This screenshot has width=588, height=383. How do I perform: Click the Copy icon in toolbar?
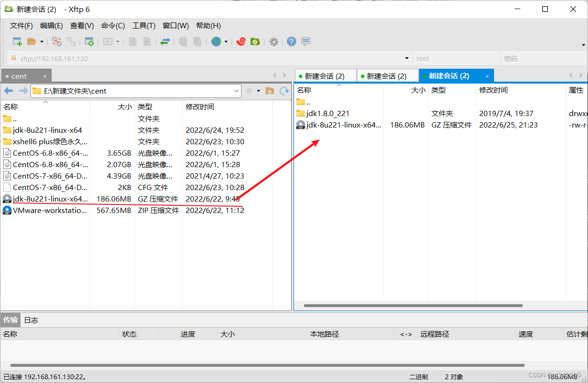tap(183, 42)
